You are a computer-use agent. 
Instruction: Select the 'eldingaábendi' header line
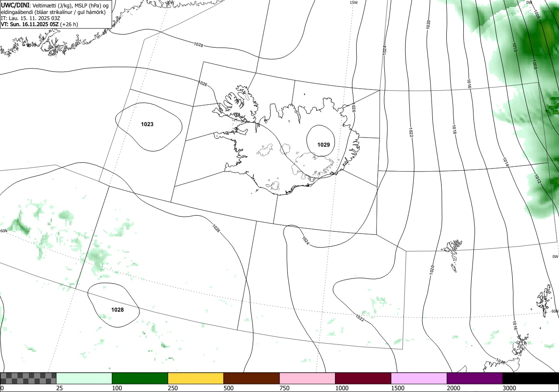point(53,12)
